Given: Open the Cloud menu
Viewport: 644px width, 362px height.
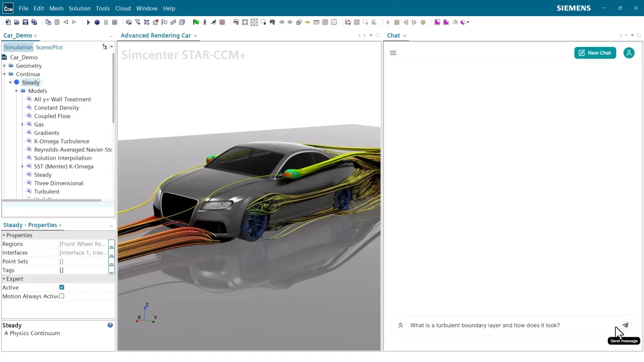Looking at the screenshot, I should [123, 8].
